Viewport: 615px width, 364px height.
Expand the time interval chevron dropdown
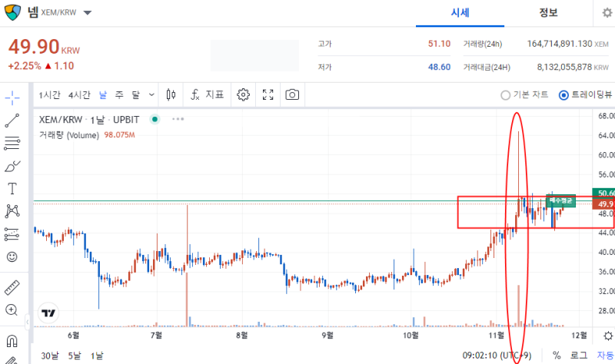pos(151,94)
